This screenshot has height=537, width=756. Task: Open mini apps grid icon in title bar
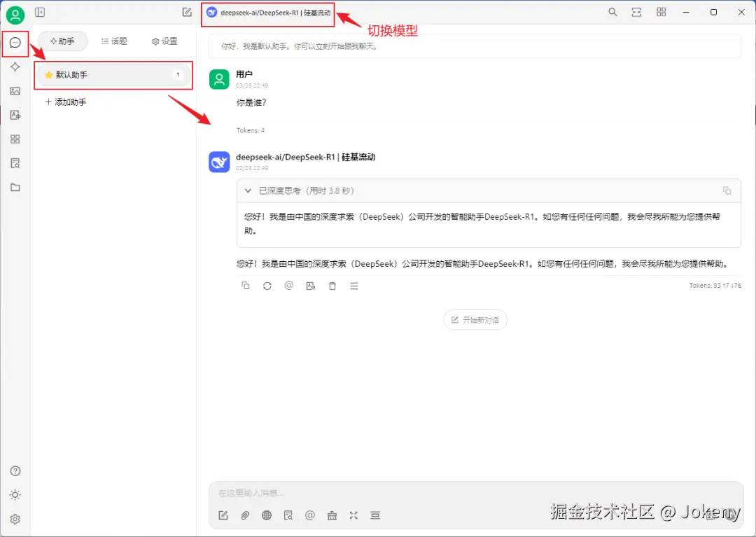(x=661, y=12)
